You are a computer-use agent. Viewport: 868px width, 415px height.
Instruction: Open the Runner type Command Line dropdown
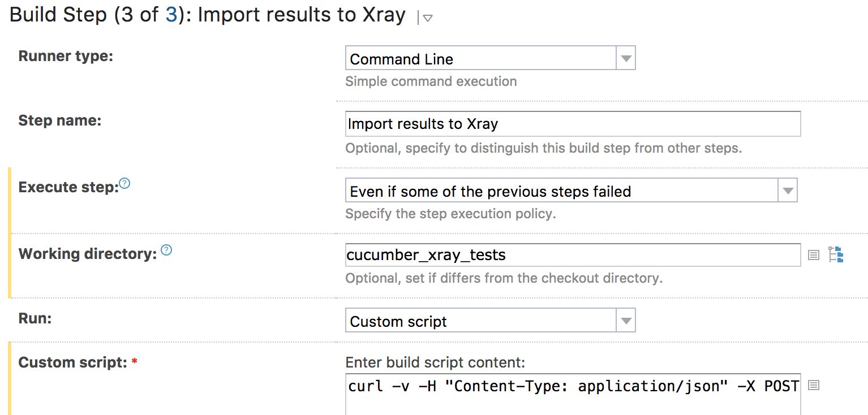point(491,58)
